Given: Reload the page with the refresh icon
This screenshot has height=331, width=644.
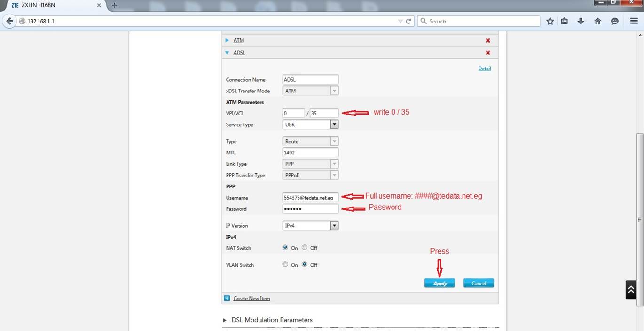Looking at the screenshot, I should pos(408,21).
